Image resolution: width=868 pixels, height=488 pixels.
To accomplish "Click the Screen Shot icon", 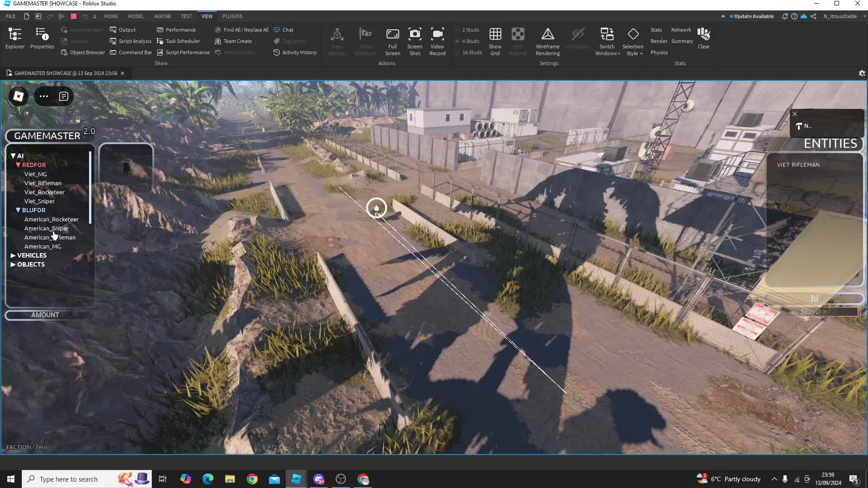I will [415, 41].
